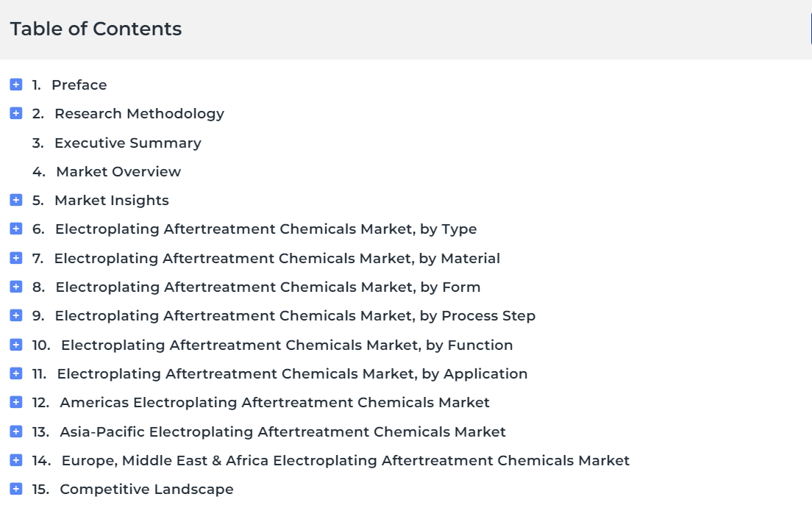Viewport: 812px width, 505px height.
Task: Click plus icon beside Market by Function
Action: pos(16,345)
